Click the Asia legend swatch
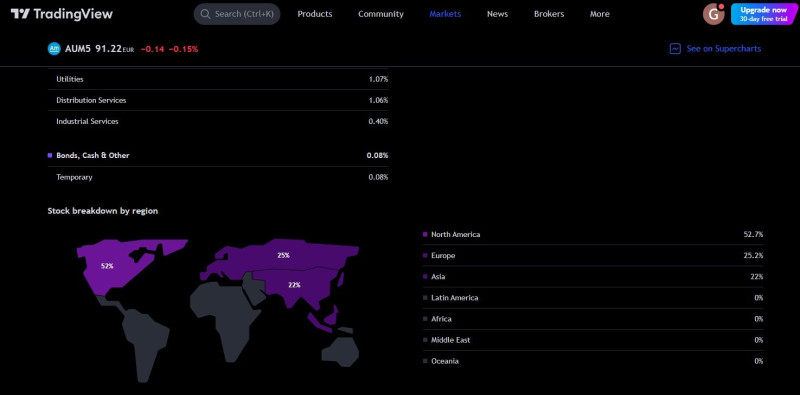This screenshot has width=800, height=395. pyautogui.click(x=425, y=277)
